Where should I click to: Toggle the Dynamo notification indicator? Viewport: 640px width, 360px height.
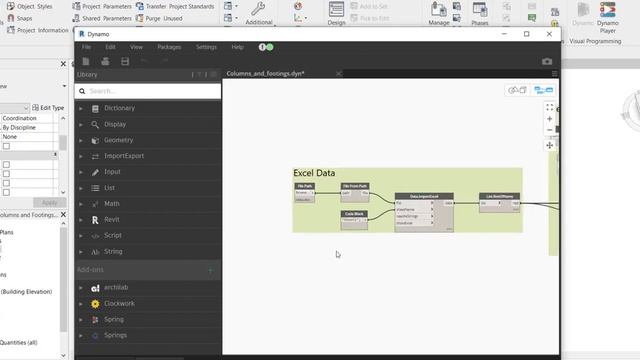(266, 47)
